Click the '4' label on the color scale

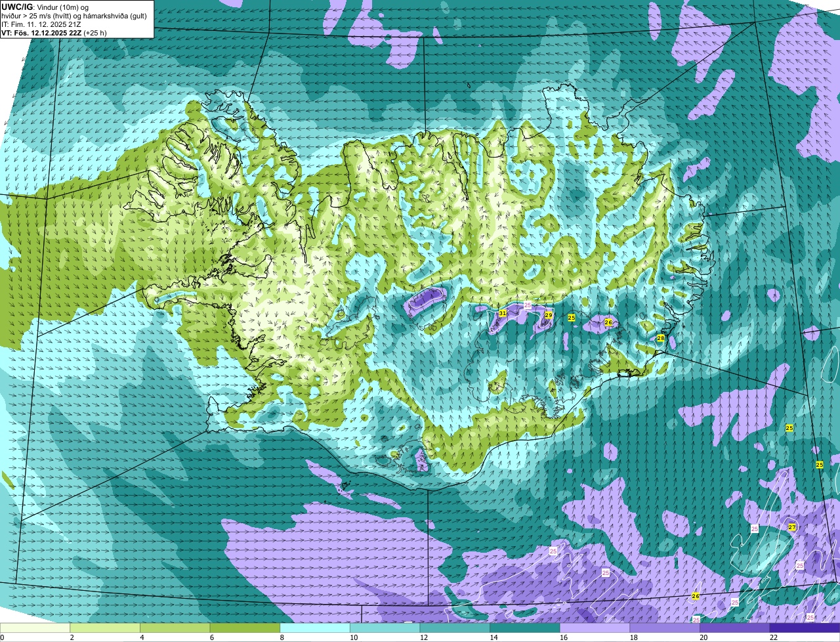pyautogui.click(x=142, y=637)
